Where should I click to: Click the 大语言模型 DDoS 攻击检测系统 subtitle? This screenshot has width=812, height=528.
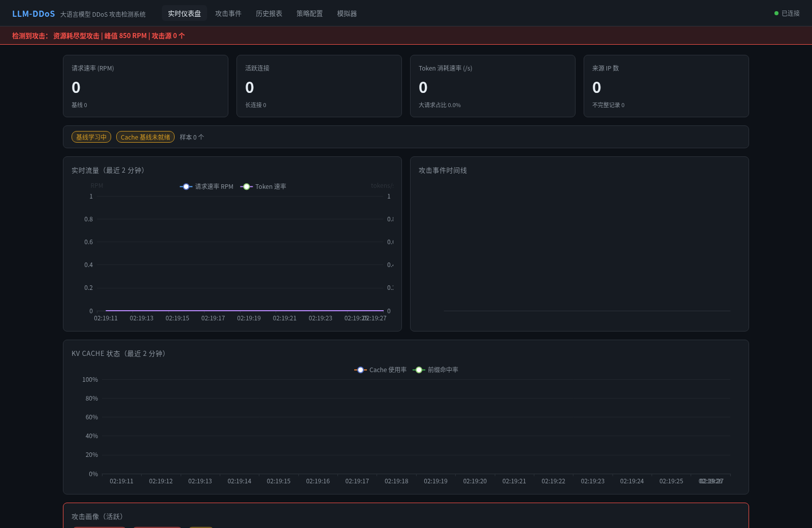103,14
